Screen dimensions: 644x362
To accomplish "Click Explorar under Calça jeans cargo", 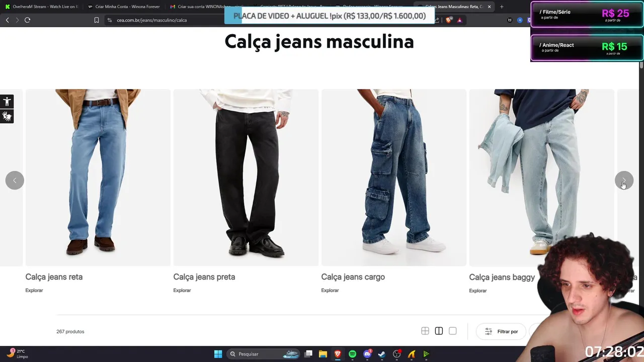I will click(x=330, y=290).
